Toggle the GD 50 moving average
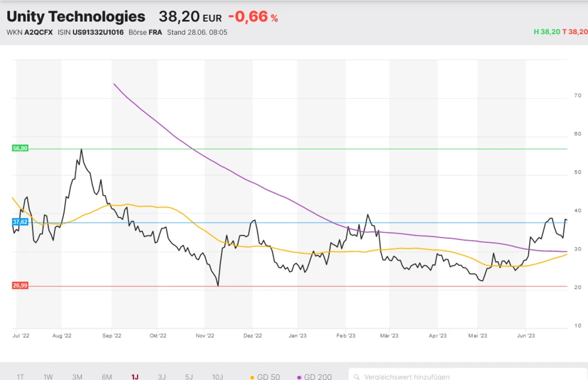This screenshot has width=588, height=380. (265, 376)
